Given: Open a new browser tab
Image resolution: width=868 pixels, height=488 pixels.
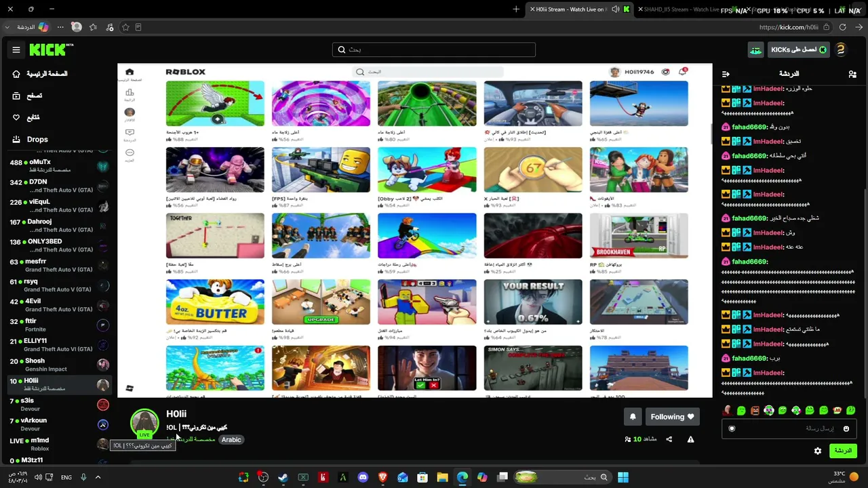Looking at the screenshot, I should tap(516, 9).
